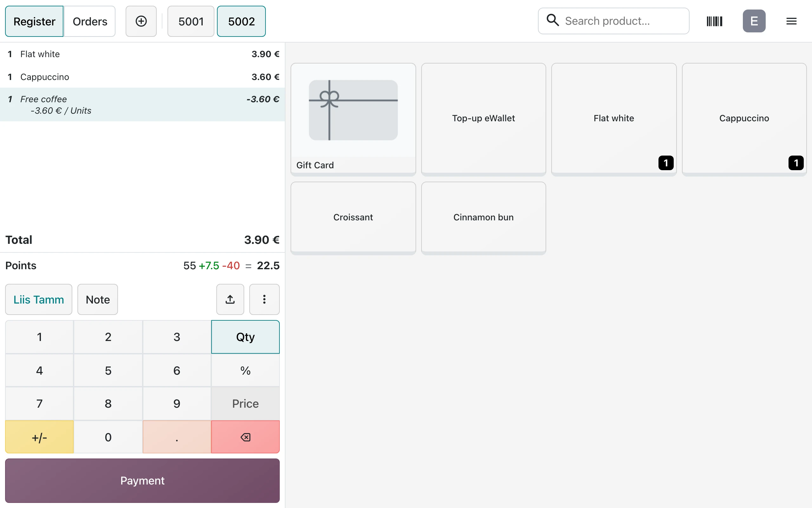Add a Cappuccino from product grid
Screen dimensions: 812x508
[744, 119]
